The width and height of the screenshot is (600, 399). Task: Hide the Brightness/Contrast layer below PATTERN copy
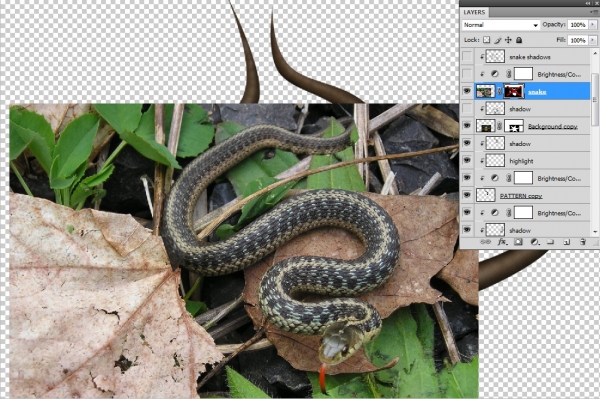coord(467,213)
